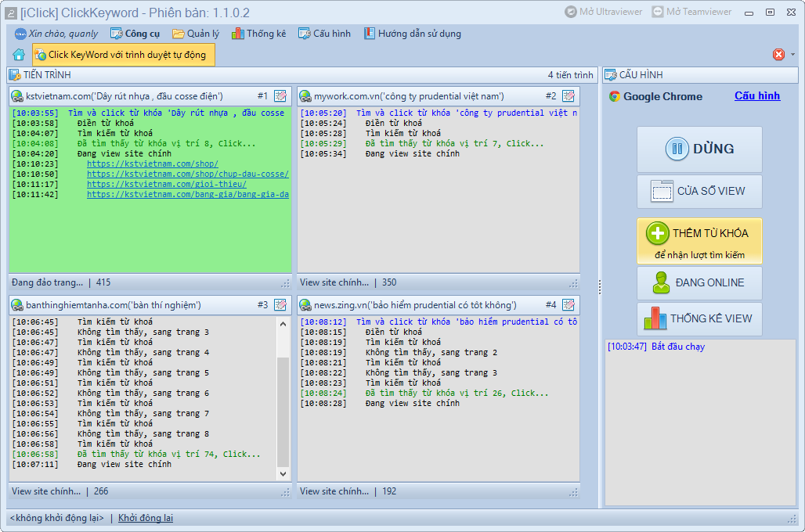Viewport: 805px width, 532px height.
Task: Click the red close tab icon
Action: click(x=779, y=55)
